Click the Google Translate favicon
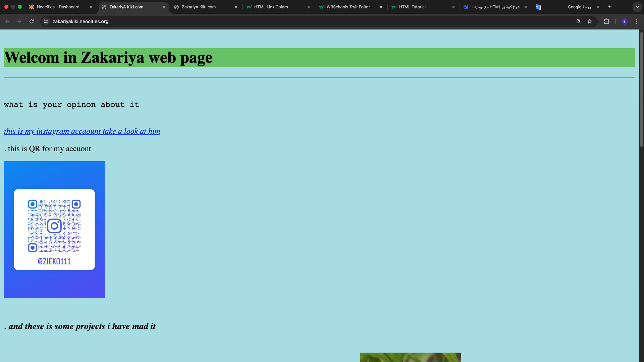644x362 pixels. (x=538, y=7)
